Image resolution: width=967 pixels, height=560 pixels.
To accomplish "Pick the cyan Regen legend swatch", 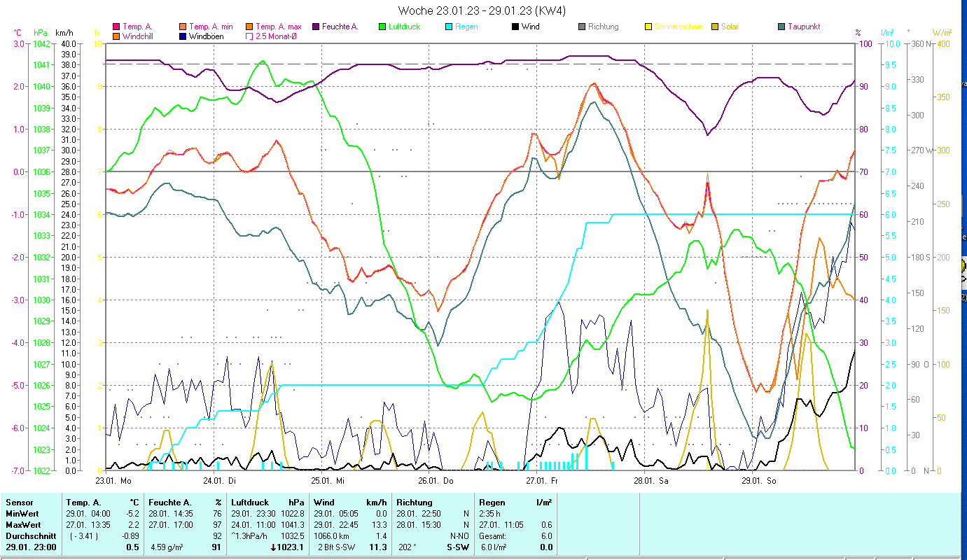I will tap(449, 27).
